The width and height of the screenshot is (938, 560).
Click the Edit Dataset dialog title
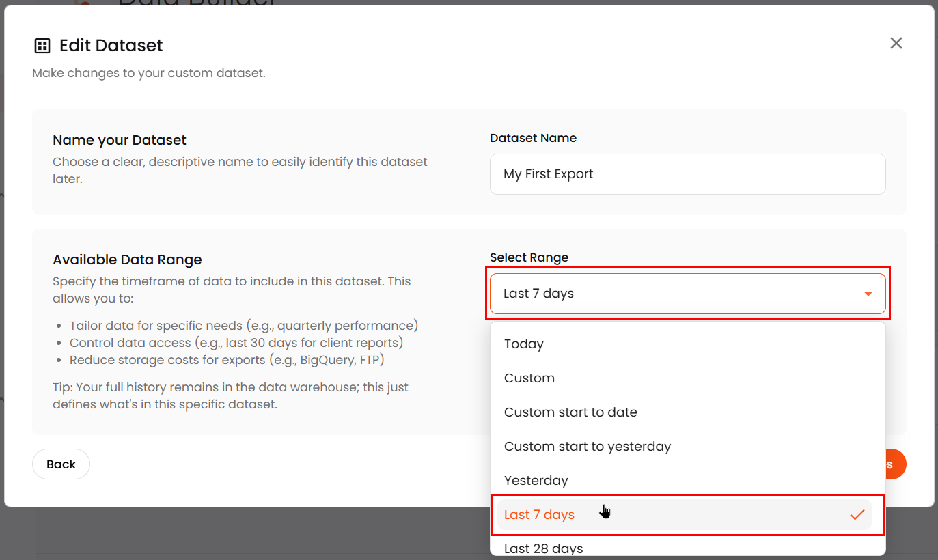pyautogui.click(x=111, y=46)
